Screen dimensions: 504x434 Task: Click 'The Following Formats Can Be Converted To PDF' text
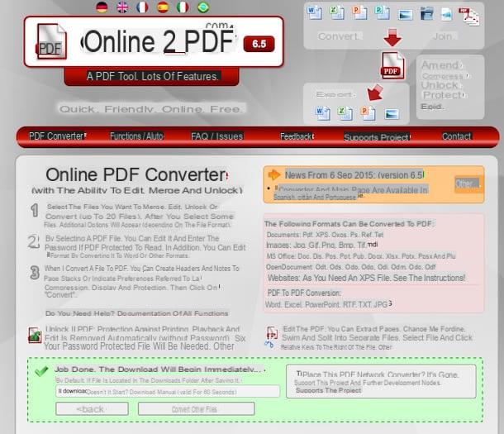349,224
